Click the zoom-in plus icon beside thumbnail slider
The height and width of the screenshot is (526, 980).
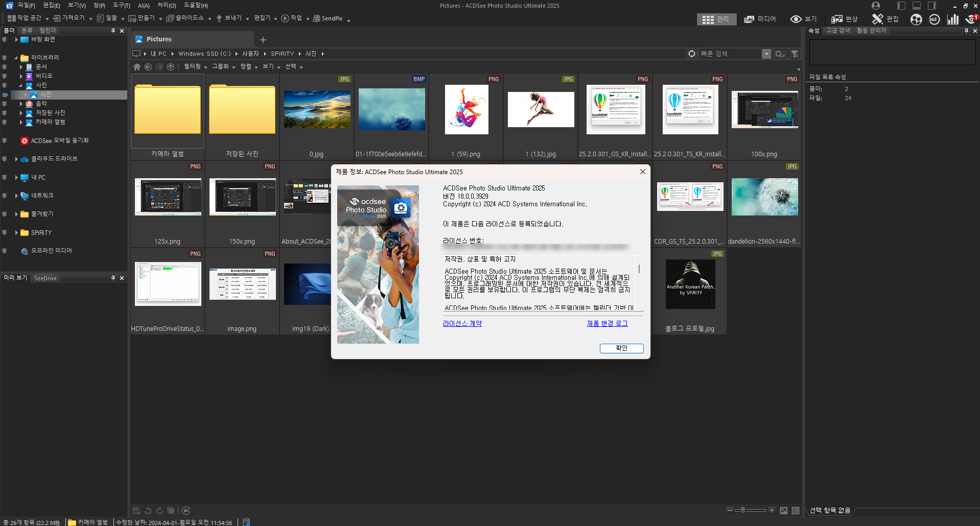(772, 510)
